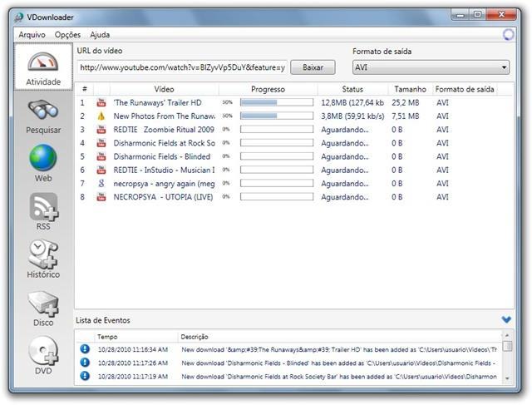532x405 pixels.
Task: Open the Ajuda menu
Action: (x=100, y=35)
